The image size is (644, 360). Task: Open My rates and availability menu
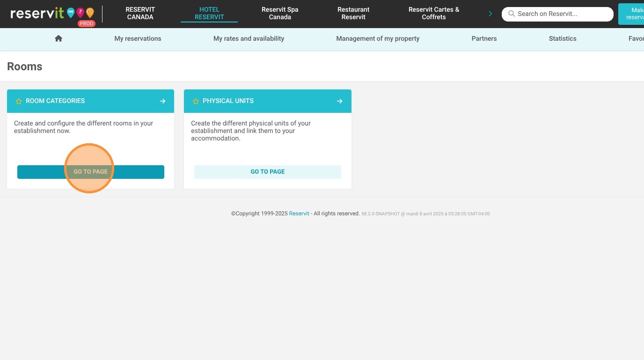tap(249, 38)
